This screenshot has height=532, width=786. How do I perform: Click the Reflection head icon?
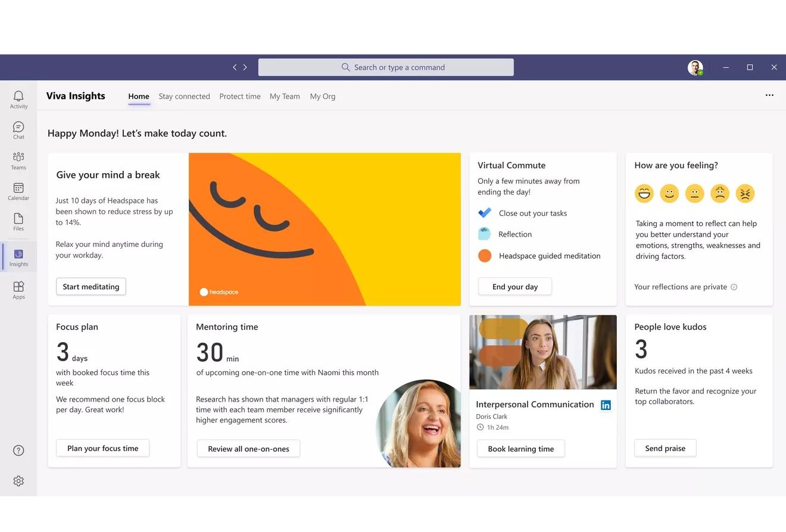484,234
